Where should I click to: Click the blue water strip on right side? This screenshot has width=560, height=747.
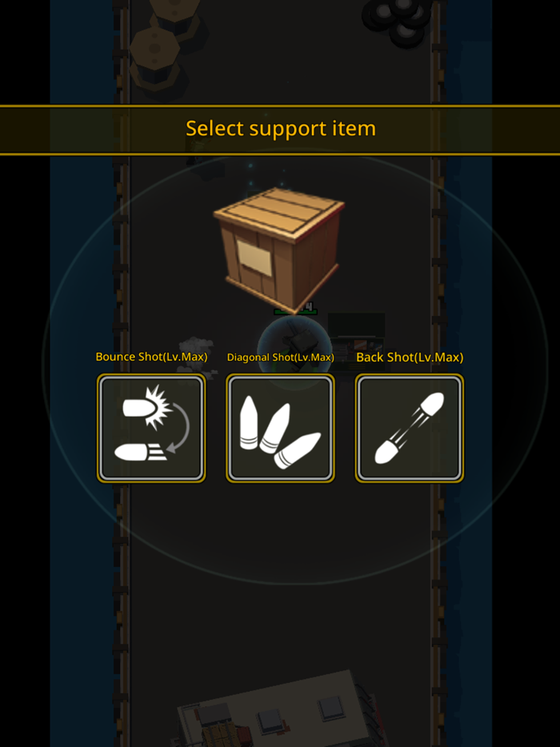[x=469, y=373]
